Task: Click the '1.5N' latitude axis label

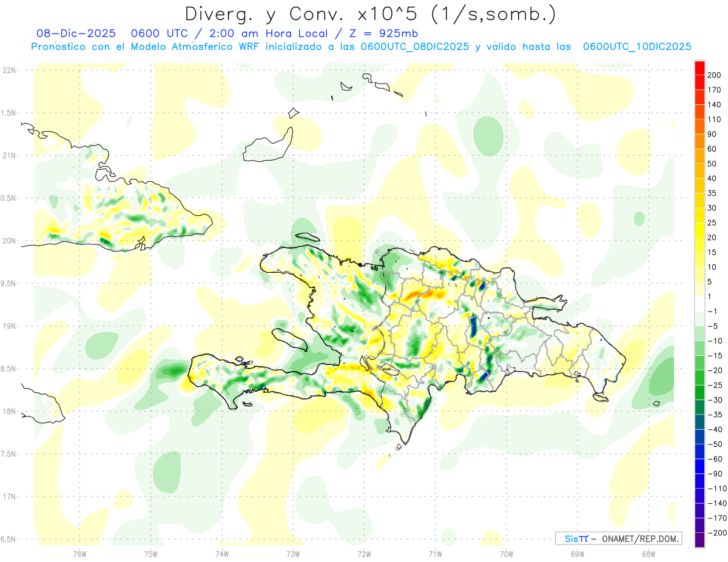Action: pos(8,113)
